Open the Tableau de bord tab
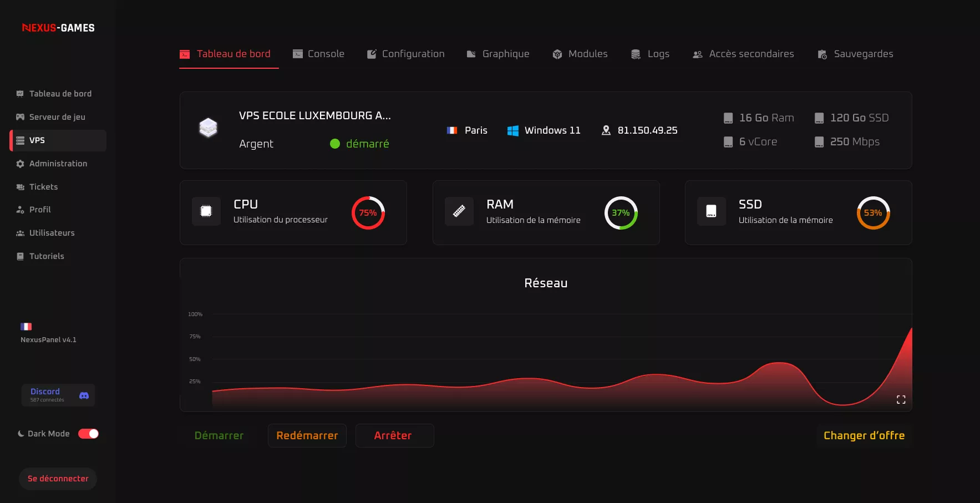This screenshot has height=503, width=980. tap(229, 54)
